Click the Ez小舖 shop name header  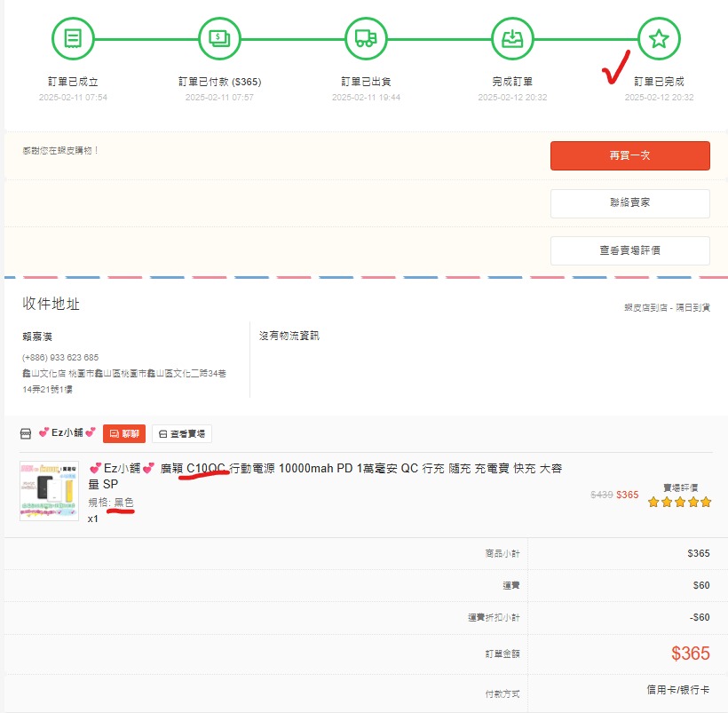tap(67, 433)
